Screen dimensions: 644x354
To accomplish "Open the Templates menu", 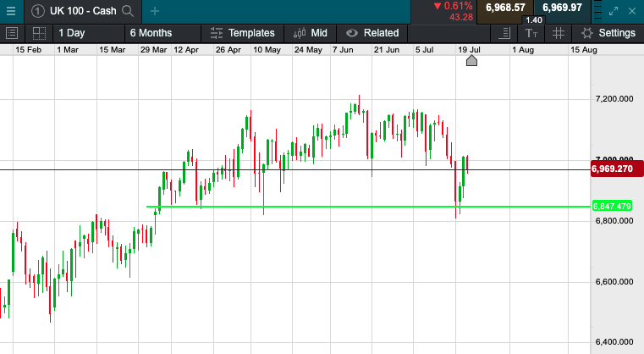I will [x=242, y=33].
